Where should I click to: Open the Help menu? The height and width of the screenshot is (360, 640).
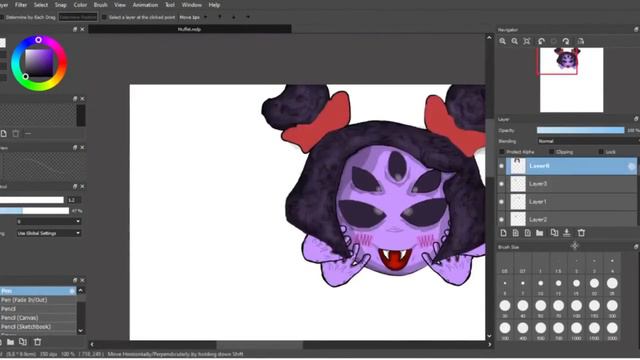click(214, 5)
